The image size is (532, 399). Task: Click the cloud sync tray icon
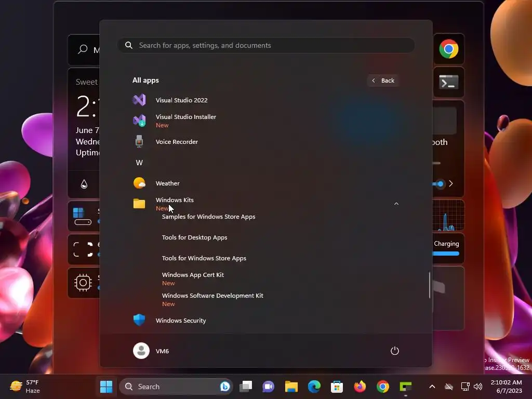point(449,387)
